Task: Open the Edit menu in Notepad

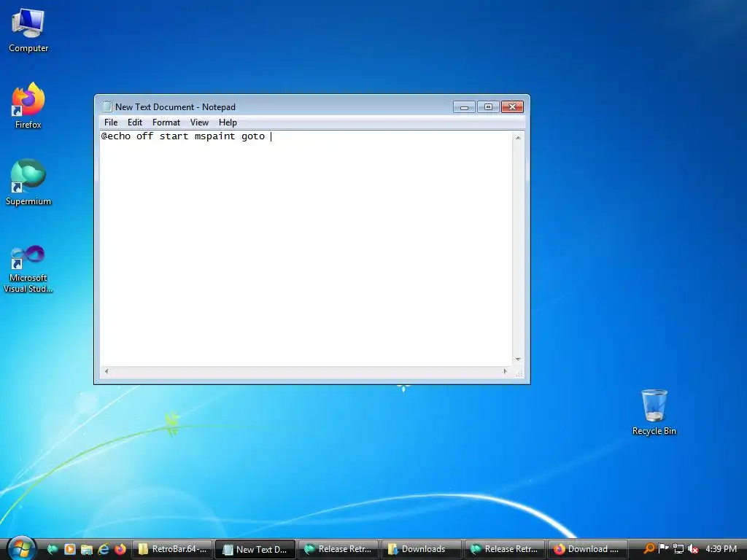Action: 135,122
